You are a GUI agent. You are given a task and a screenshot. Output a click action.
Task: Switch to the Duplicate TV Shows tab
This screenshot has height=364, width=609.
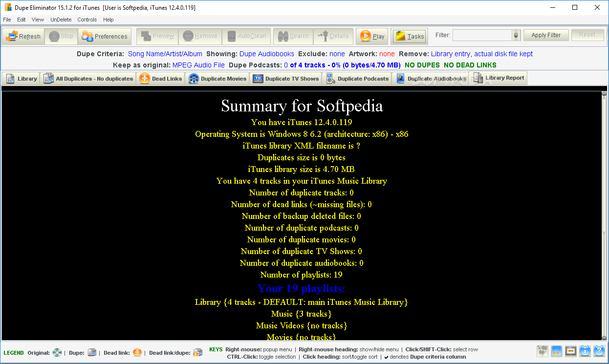pyautogui.click(x=286, y=79)
